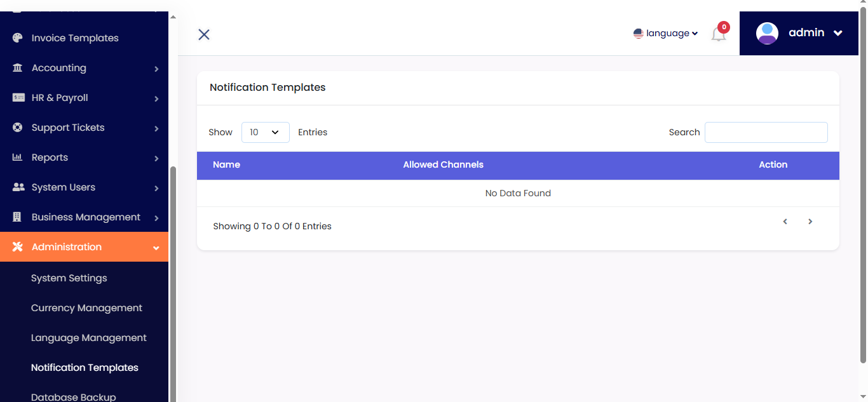
Task: Open Invoice Templates menu item
Action: coord(84,38)
